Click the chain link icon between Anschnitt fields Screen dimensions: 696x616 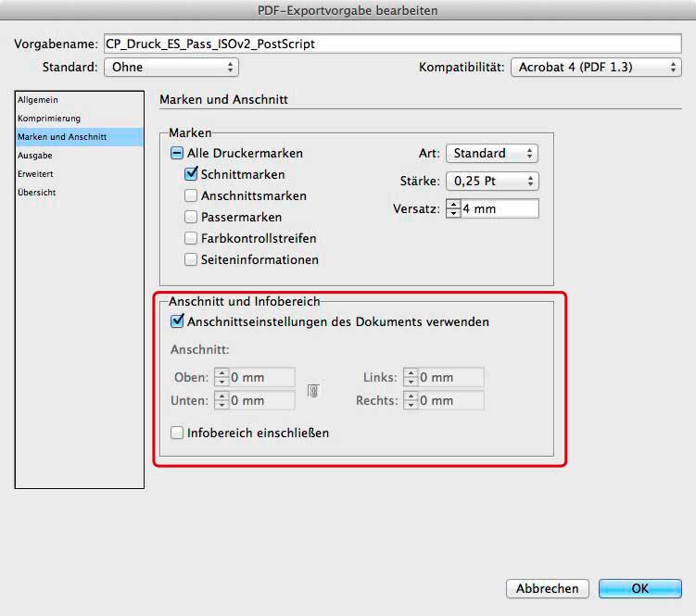click(x=313, y=391)
